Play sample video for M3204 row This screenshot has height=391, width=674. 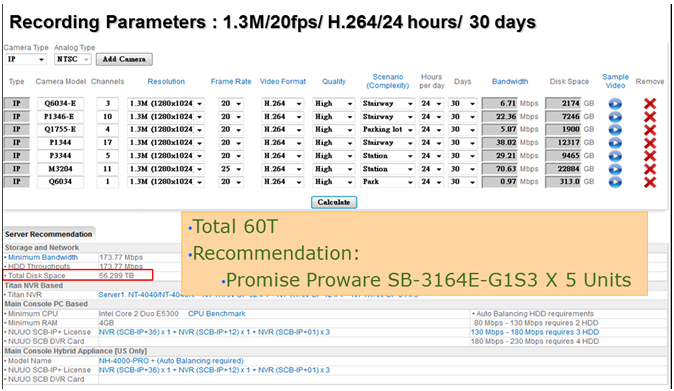[x=615, y=169]
